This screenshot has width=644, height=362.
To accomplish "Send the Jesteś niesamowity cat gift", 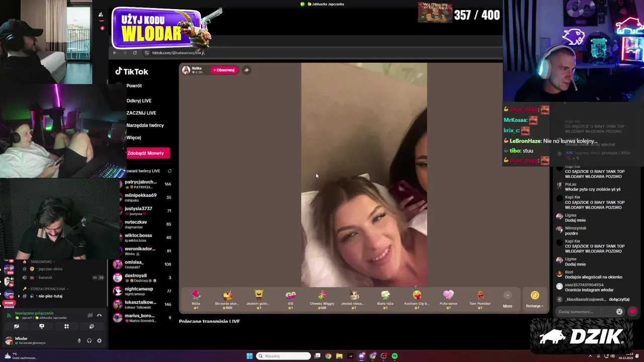I will point(353,299).
